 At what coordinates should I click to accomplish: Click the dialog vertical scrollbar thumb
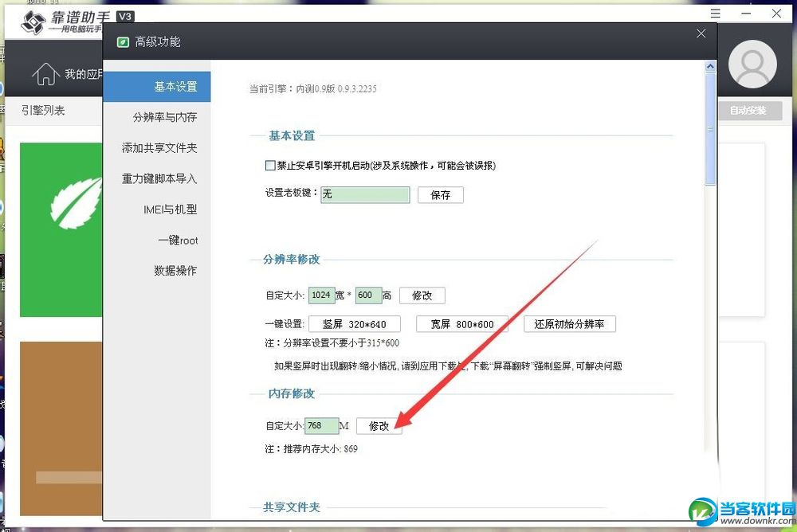point(710,129)
